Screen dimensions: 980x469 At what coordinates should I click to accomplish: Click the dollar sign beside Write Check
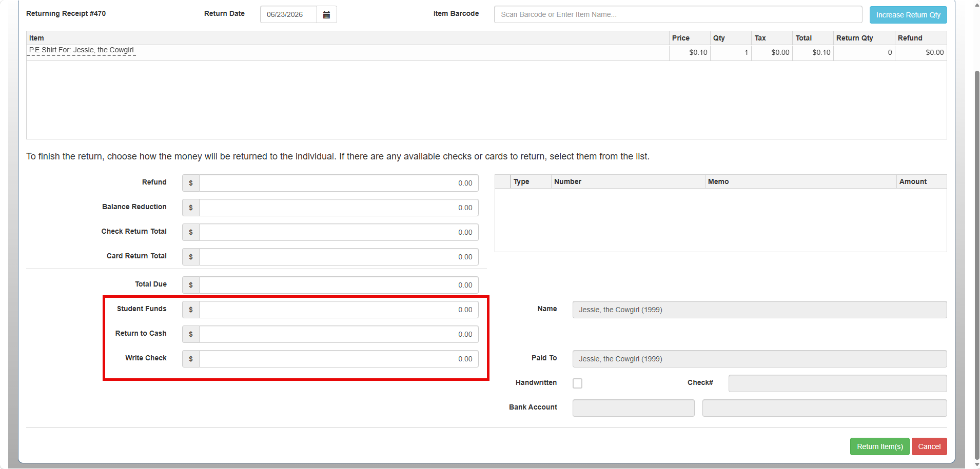(191, 359)
